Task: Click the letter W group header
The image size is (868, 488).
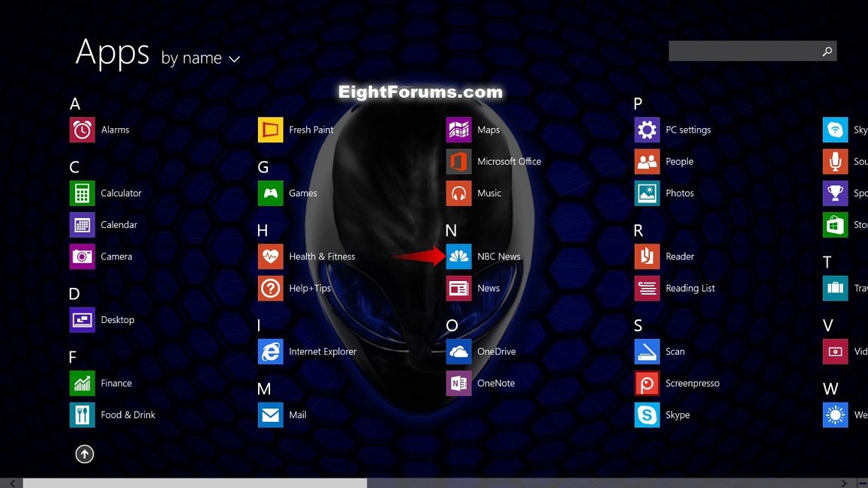Action: click(830, 389)
